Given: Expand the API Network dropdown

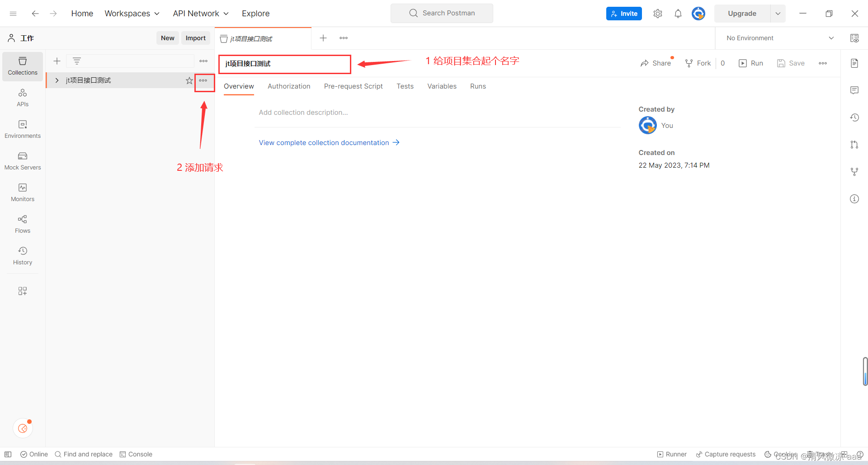Looking at the screenshot, I should pyautogui.click(x=201, y=14).
